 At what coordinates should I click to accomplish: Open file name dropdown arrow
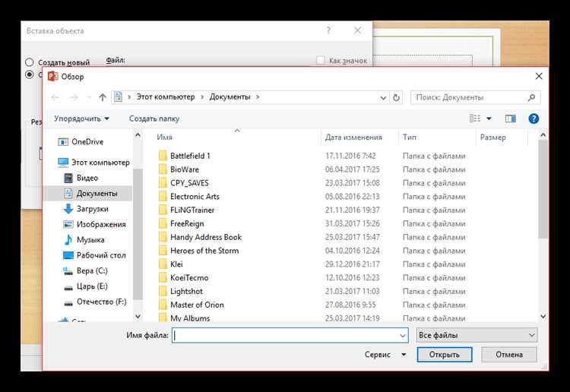pyautogui.click(x=403, y=335)
